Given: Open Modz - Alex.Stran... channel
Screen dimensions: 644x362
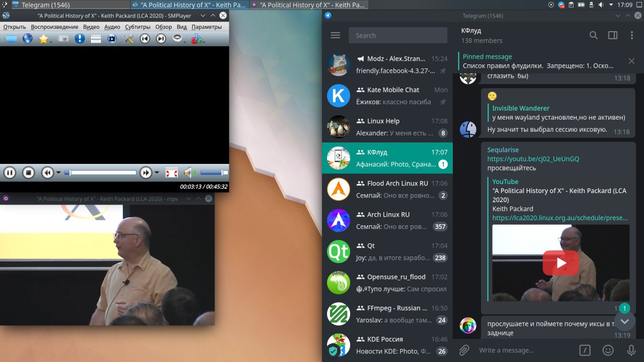Looking at the screenshot, I should [x=387, y=64].
